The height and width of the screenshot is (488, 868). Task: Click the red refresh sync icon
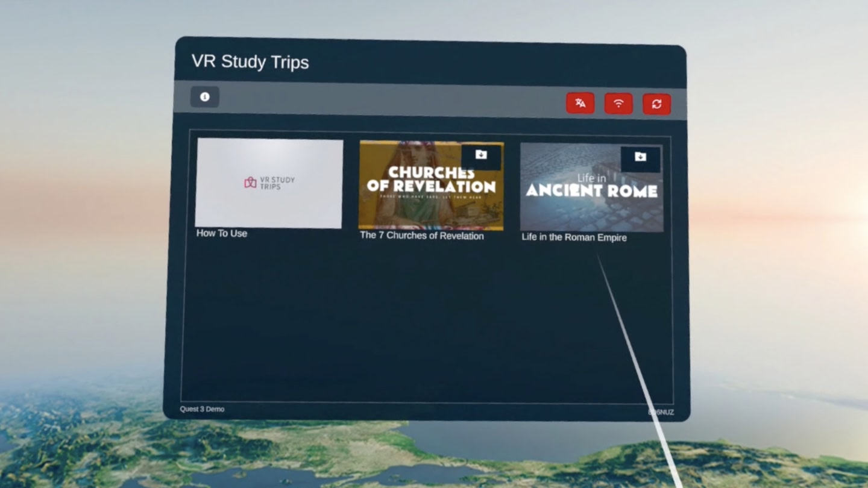(x=656, y=104)
